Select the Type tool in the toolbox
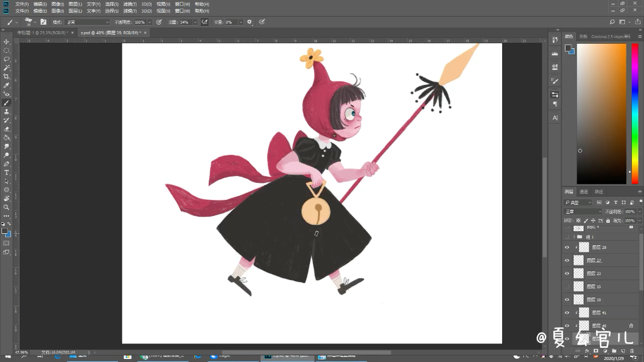The height and width of the screenshot is (362, 644). 7,172
